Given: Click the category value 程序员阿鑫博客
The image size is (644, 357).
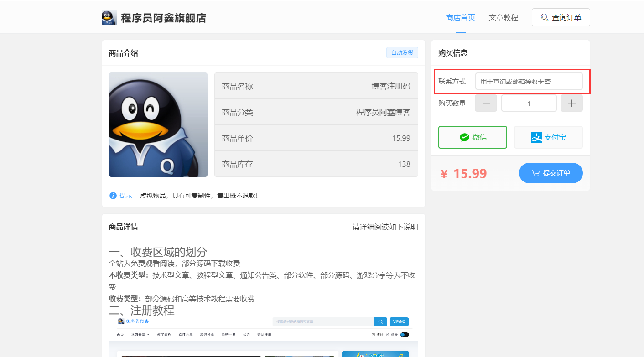Looking at the screenshot, I should pyautogui.click(x=383, y=112).
